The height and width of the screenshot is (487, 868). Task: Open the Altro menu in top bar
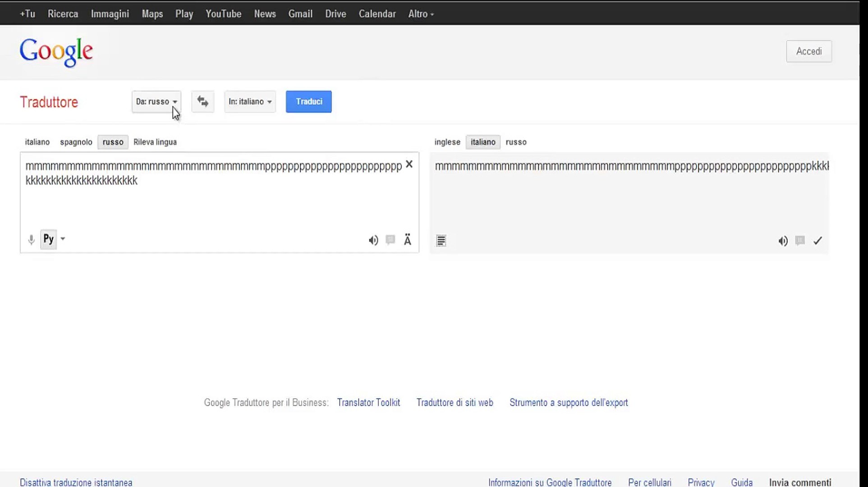click(421, 14)
